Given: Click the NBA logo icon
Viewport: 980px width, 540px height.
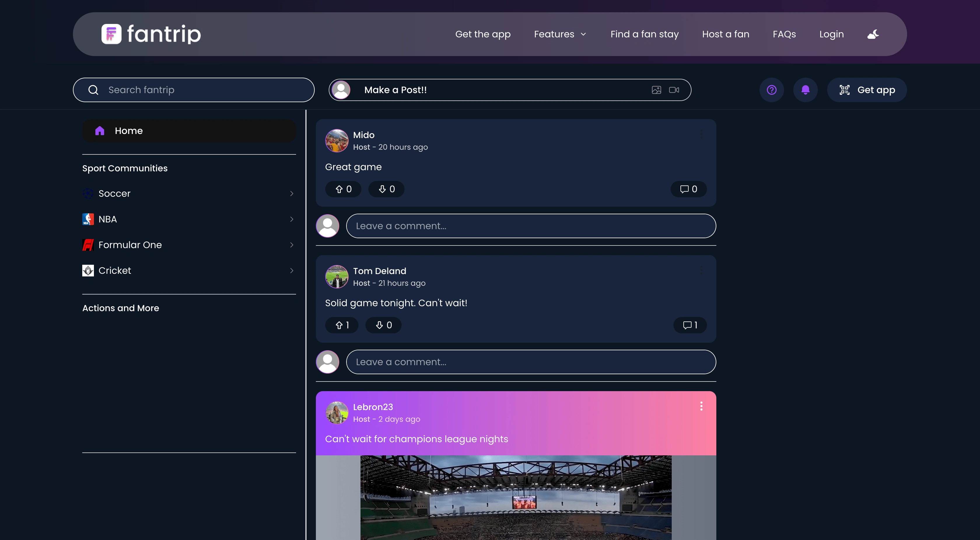Looking at the screenshot, I should (88, 219).
